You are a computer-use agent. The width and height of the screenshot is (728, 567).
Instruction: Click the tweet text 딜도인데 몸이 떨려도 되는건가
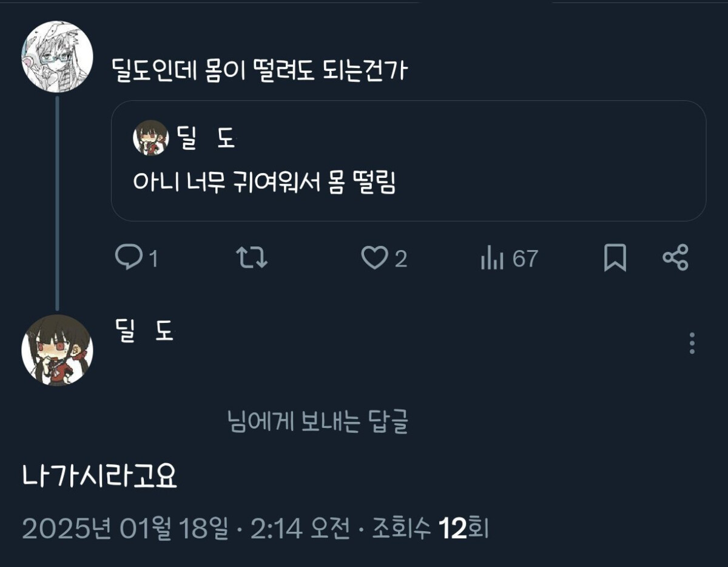(x=260, y=71)
